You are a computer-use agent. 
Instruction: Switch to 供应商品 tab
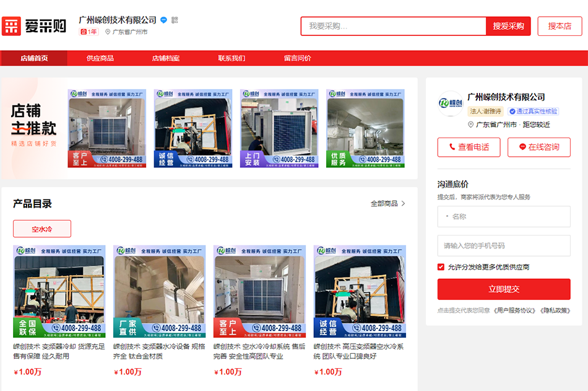pos(100,58)
